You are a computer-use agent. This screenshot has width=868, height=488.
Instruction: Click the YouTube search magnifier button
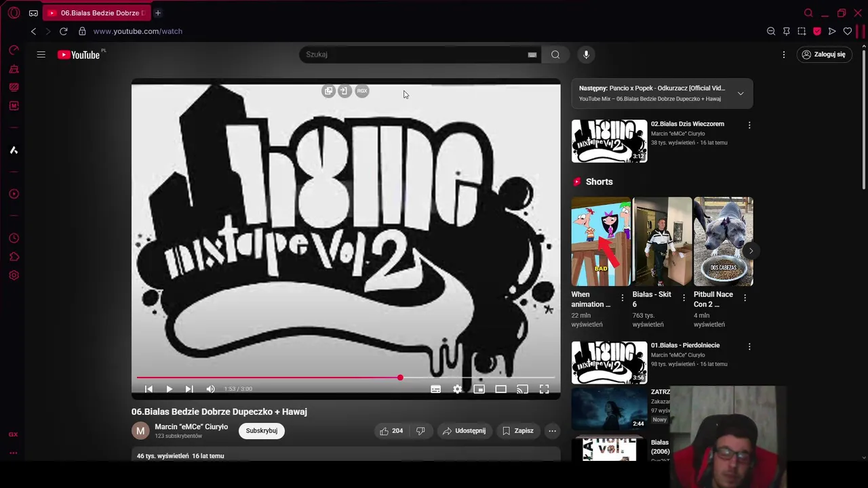555,54
